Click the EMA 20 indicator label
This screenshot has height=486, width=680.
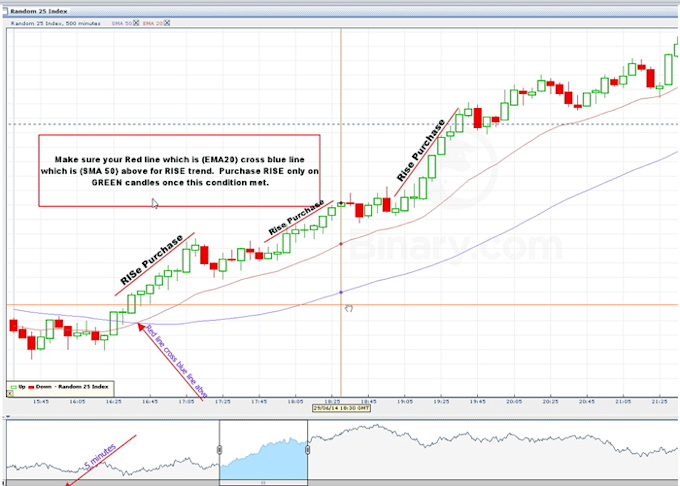(x=153, y=23)
